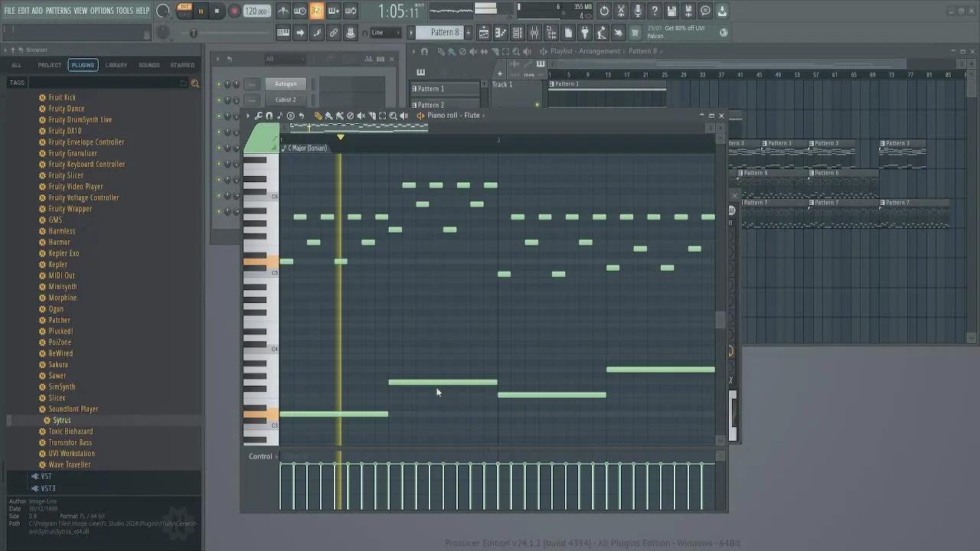Screen dimensions: 980x551
Task: Open the PATTERNS menu
Action: [58, 11]
